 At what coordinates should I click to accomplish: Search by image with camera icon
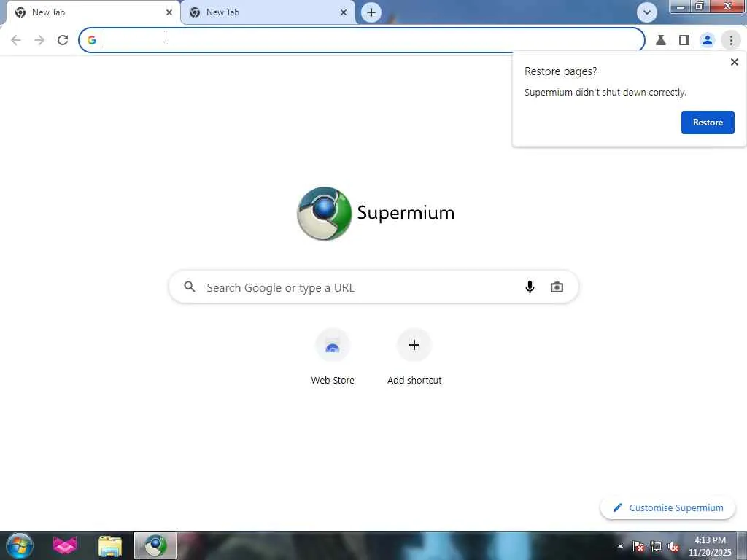tap(557, 287)
